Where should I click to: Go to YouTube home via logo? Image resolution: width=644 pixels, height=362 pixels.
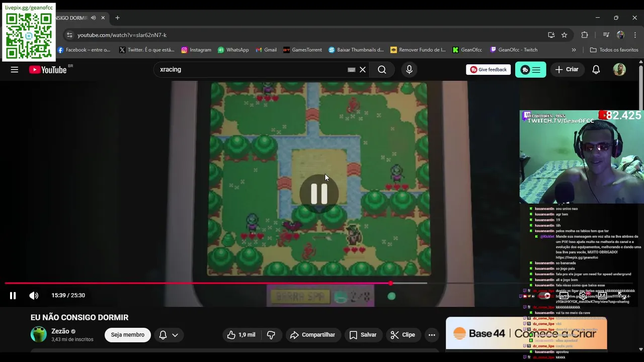(x=48, y=70)
